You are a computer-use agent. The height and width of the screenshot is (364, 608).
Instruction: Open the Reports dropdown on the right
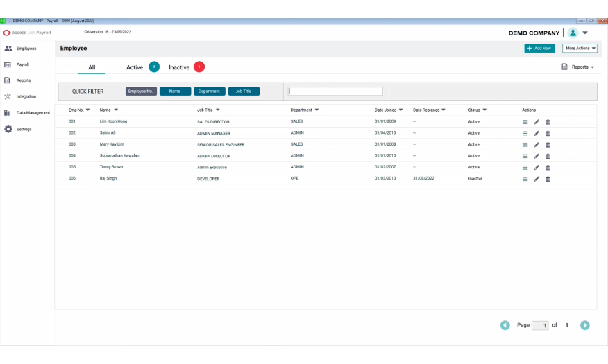click(x=578, y=67)
